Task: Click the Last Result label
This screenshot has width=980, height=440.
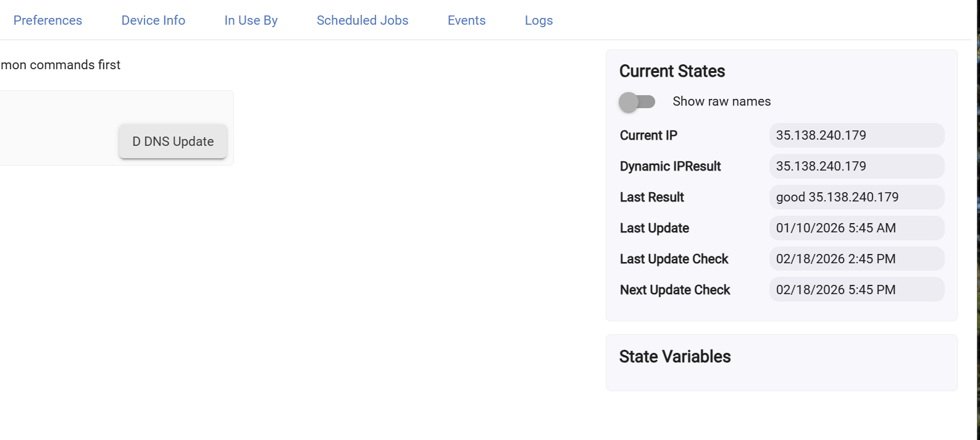Action: 651,197
